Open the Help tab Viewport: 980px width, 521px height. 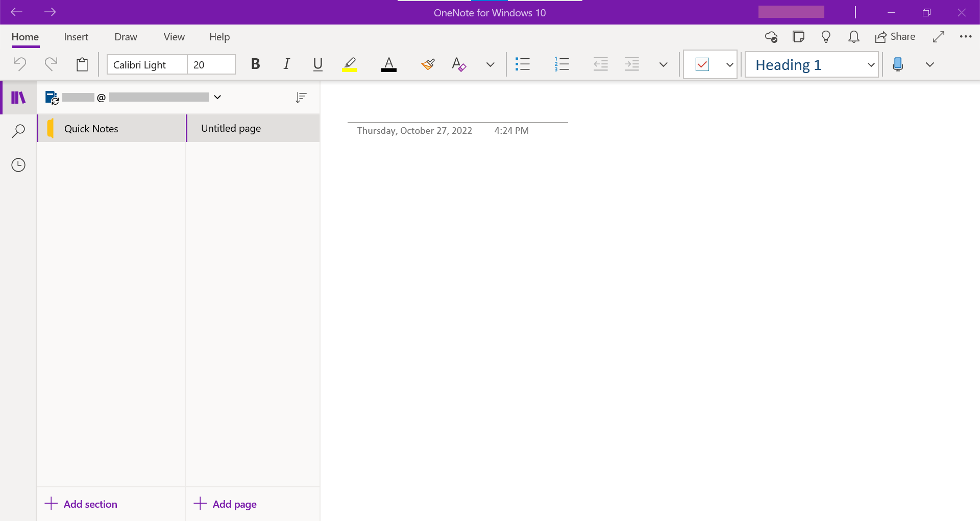(219, 37)
